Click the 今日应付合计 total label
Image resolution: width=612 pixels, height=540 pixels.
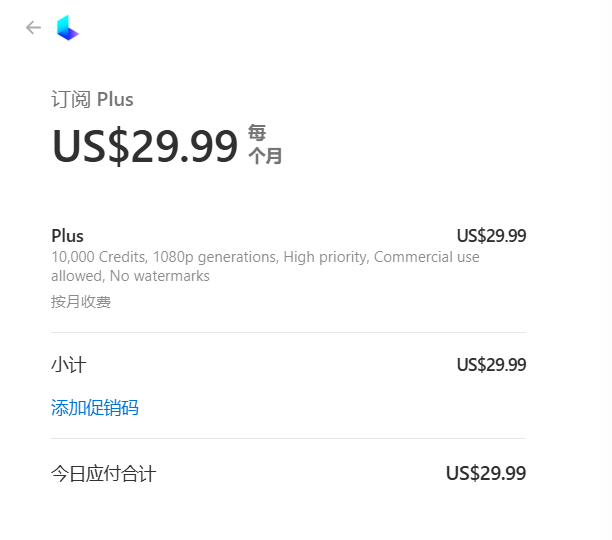tap(103, 473)
